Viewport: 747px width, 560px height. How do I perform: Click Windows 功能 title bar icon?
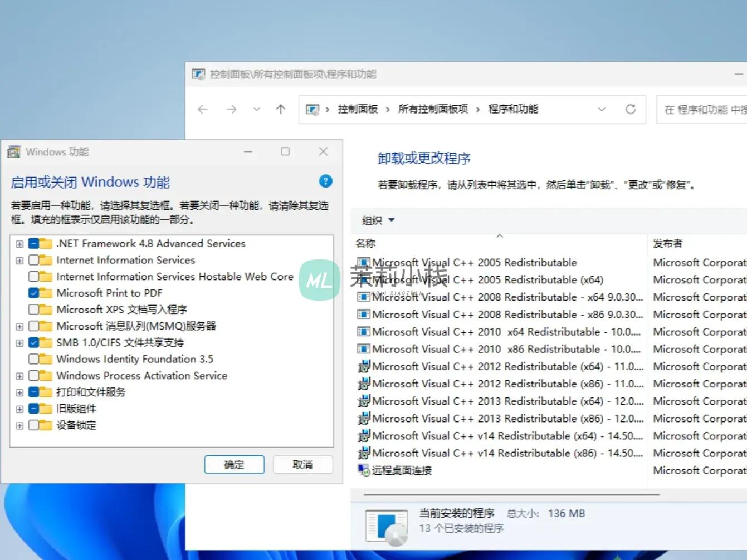(14, 151)
